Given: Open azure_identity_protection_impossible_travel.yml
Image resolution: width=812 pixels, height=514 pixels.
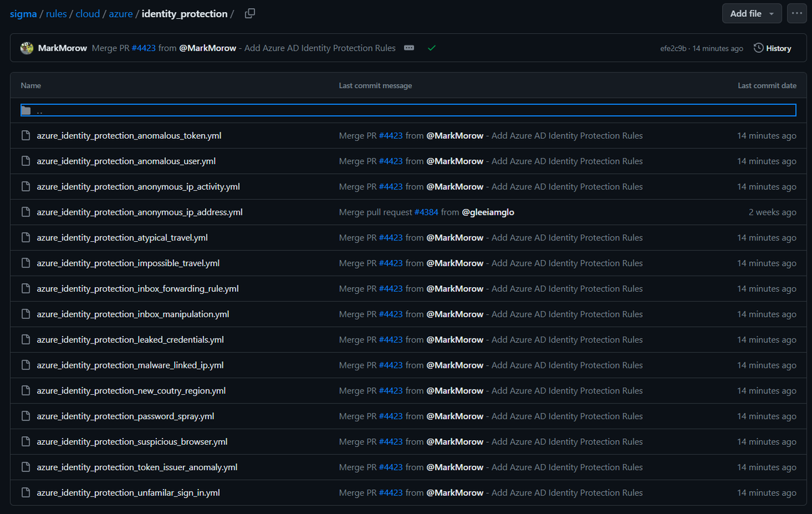Looking at the screenshot, I should click(129, 263).
